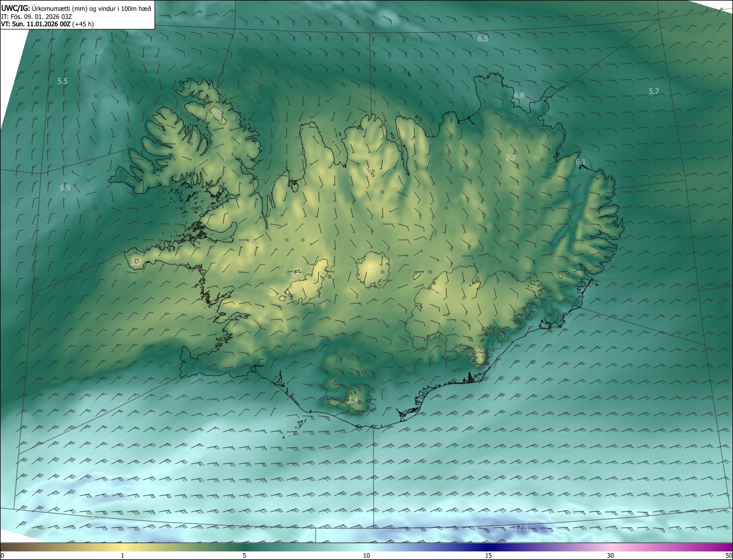Click the 12.5 value label over the southern sea
The height and width of the screenshot is (560, 733).
tap(522, 527)
